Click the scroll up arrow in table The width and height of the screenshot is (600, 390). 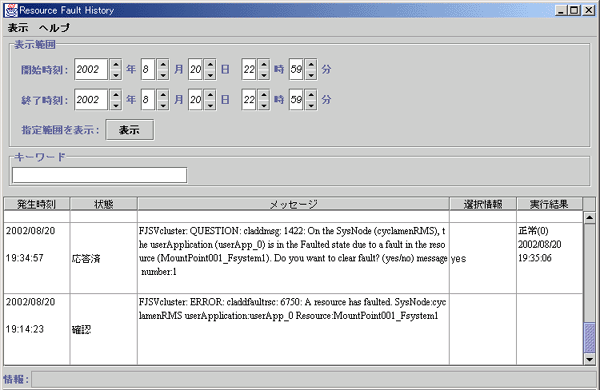pyautogui.click(x=590, y=217)
